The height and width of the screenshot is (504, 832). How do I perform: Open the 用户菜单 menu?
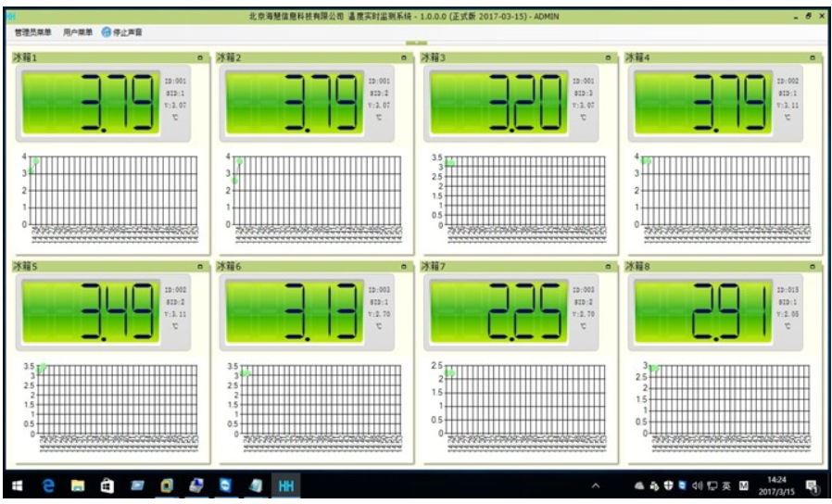(78, 32)
